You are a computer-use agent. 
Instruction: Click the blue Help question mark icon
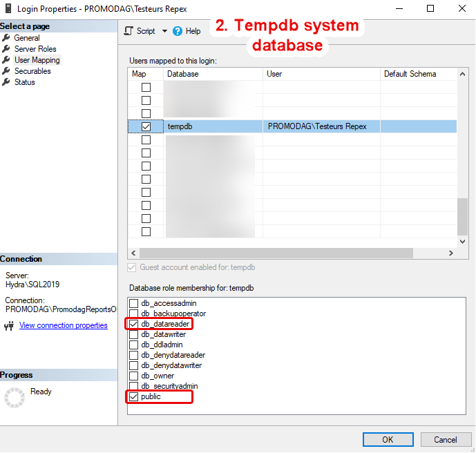pos(178,31)
